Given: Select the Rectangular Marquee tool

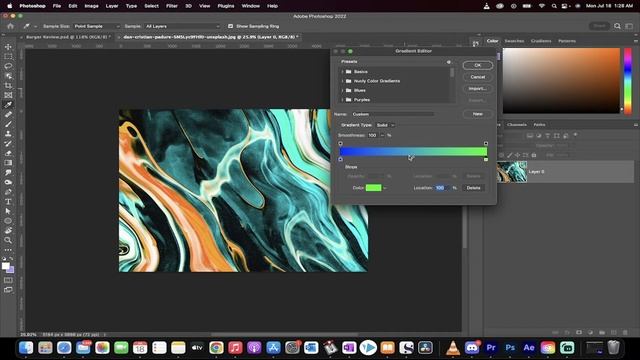Looking at the screenshot, I should pos(8,57).
